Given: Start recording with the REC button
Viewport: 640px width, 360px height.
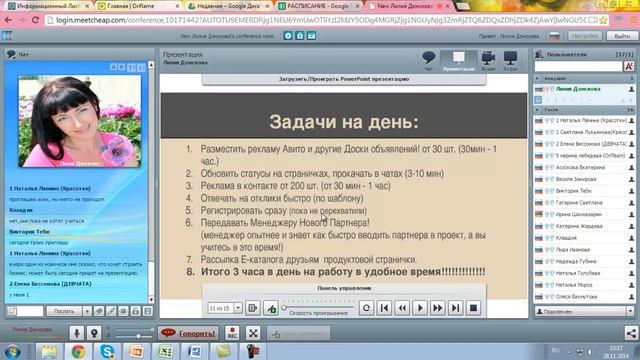Looking at the screenshot, I should click(x=232, y=333).
